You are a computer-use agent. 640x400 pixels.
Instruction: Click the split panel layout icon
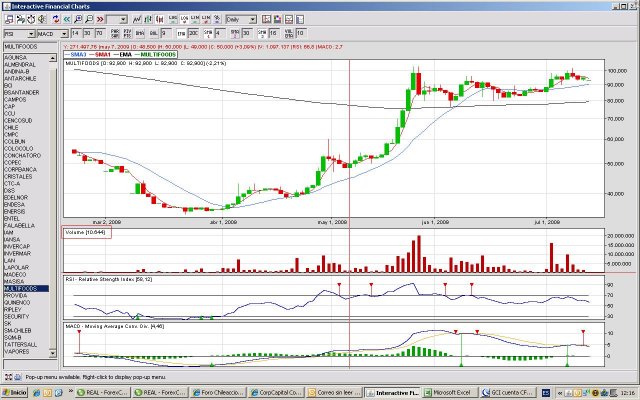[289, 19]
